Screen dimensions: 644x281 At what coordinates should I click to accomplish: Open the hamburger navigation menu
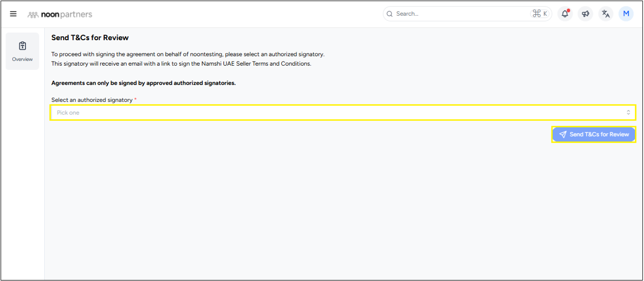13,14
